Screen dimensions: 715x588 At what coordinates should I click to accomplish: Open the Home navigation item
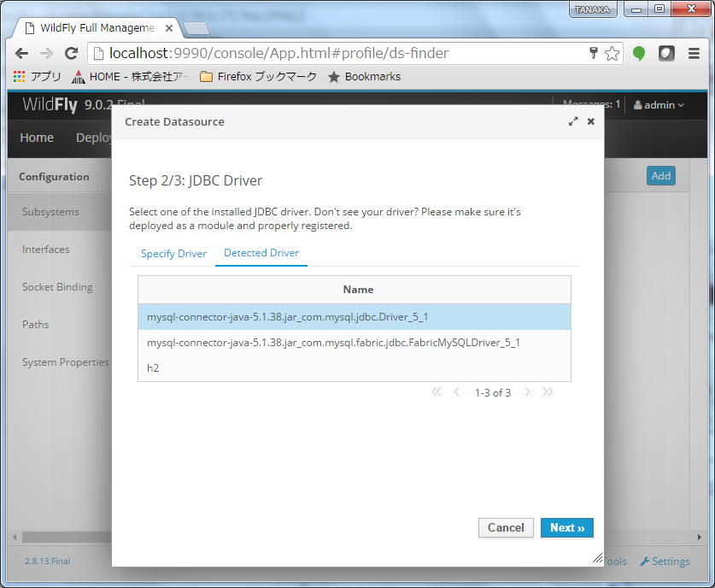tap(37, 138)
